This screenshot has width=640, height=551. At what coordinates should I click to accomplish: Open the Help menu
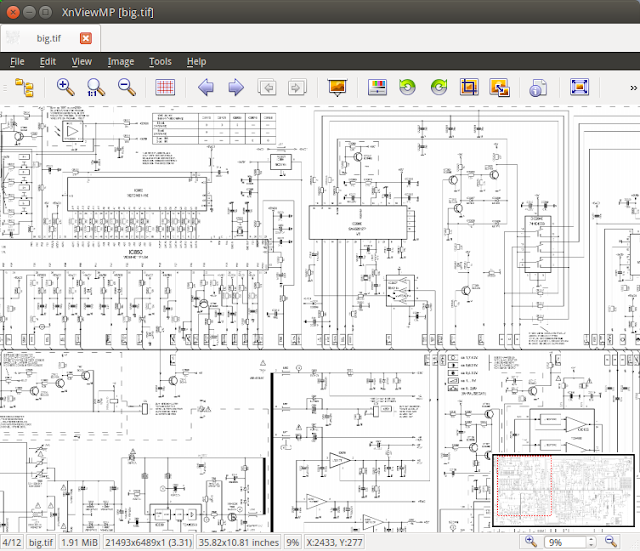pos(196,62)
